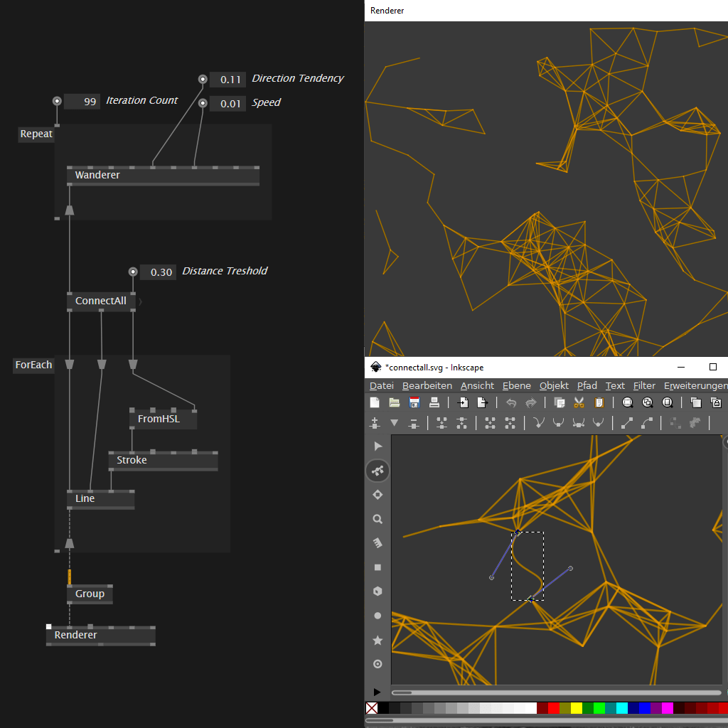Activate the Node editing tool
This screenshot has height=728, width=728.
click(378, 470)
